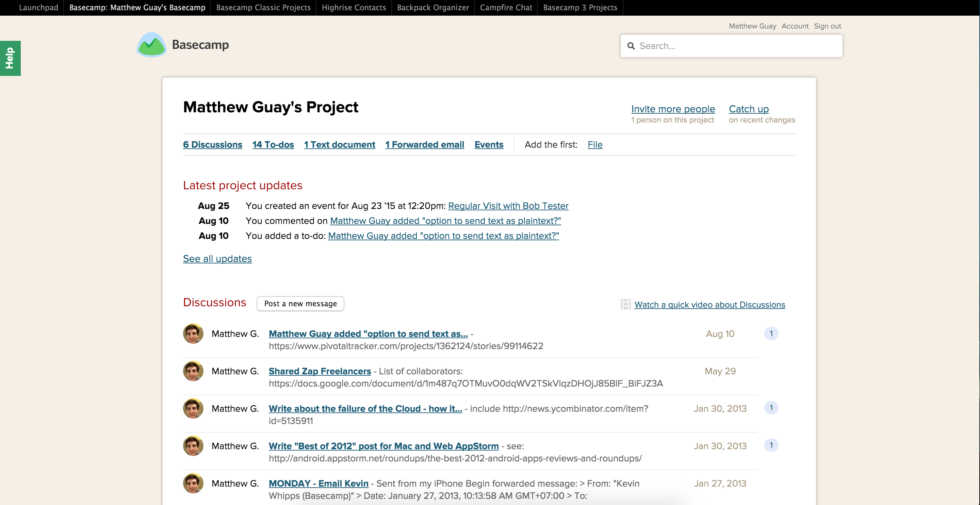Click the avatar beside 'failure of the Cloud' post
Viewport: 980px width, 505px height.
coord(193,408)
